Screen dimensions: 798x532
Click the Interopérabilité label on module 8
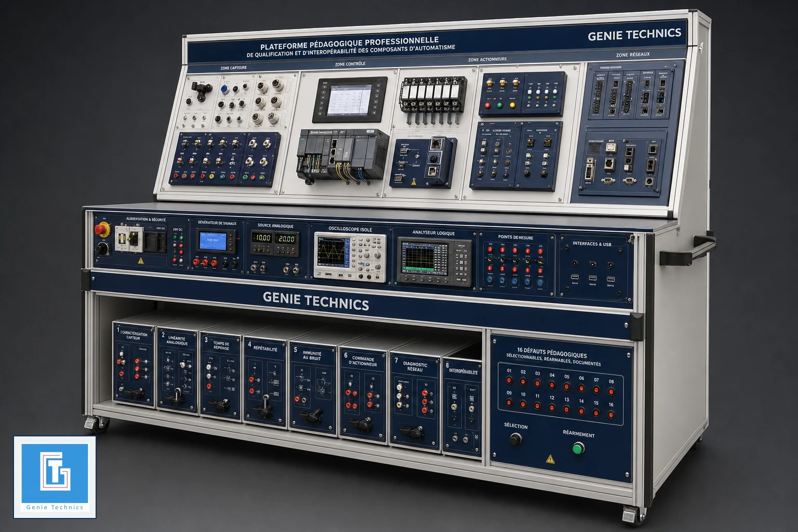coord(463,371)
